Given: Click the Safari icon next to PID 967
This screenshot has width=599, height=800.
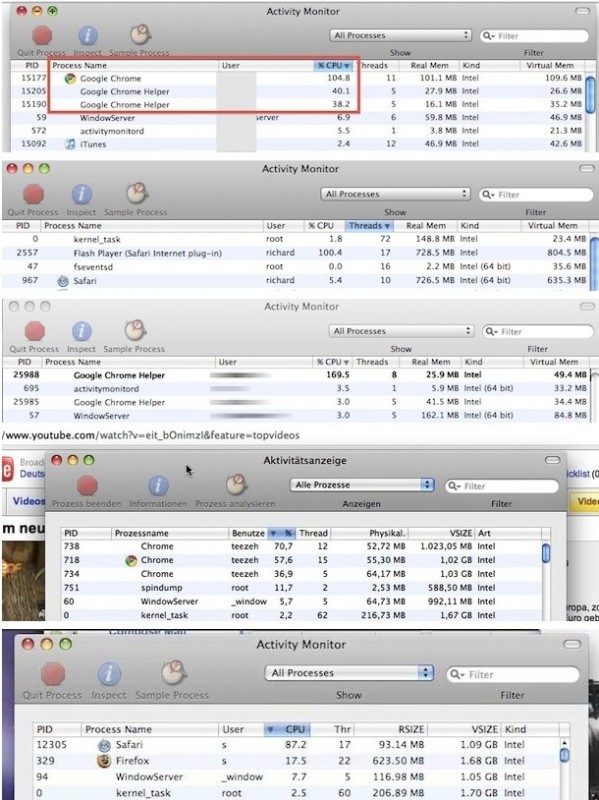Looking at the screenshot, I should 63,281.
